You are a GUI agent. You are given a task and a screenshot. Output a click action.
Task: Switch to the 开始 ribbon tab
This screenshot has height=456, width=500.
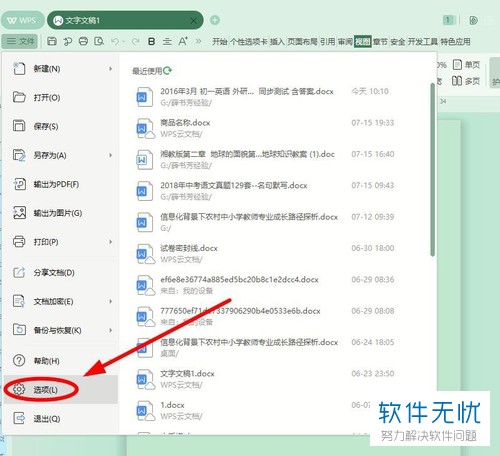coord(220,42)
